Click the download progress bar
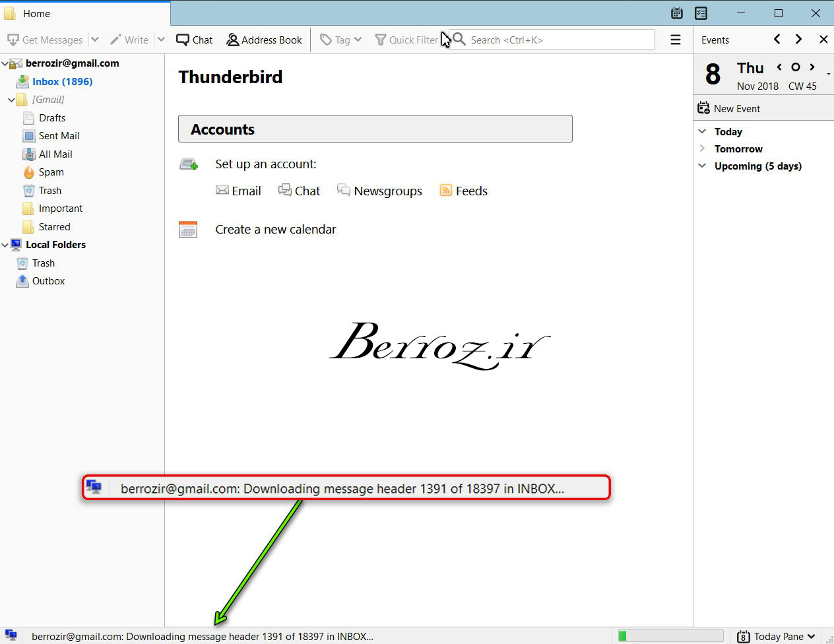 (670, 636)
